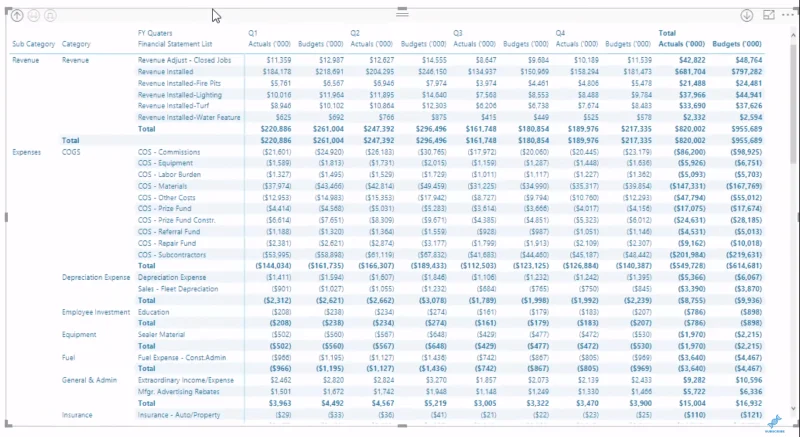Click COS - Other Costs row label

tap(166, 197)
